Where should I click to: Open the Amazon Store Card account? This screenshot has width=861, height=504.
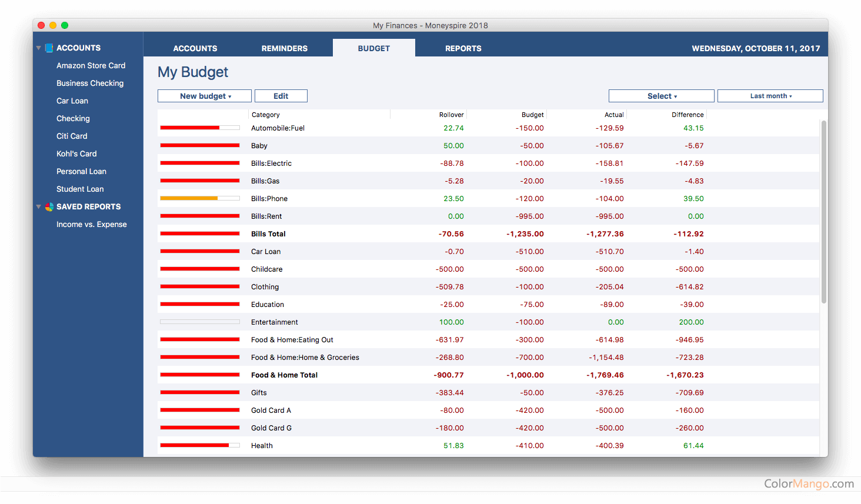[91, 66]
